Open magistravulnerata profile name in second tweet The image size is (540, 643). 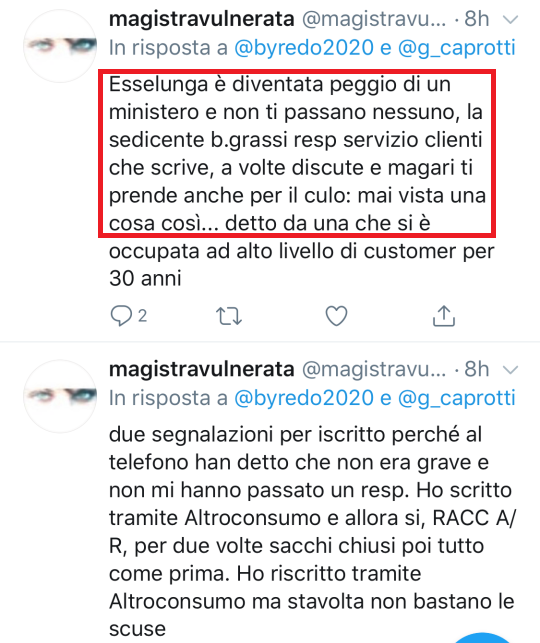pos(201,369)
